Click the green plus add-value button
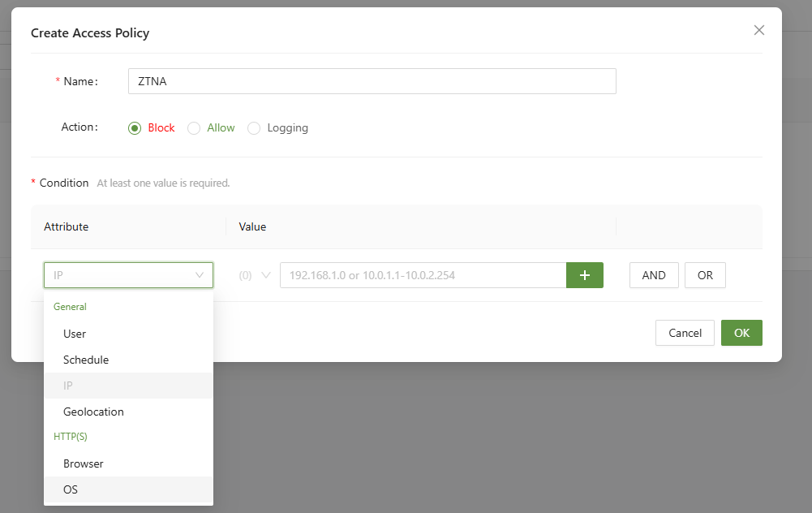812x513 pixels. click(585, 275)
